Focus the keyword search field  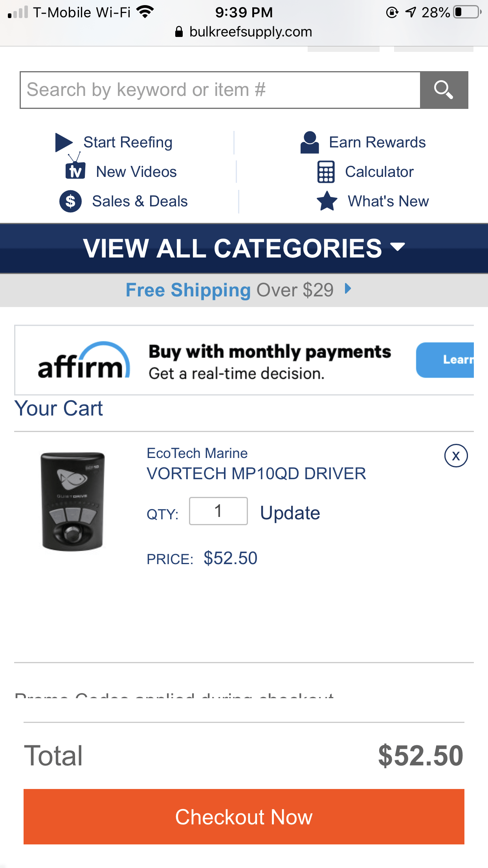tap(220, 90)
